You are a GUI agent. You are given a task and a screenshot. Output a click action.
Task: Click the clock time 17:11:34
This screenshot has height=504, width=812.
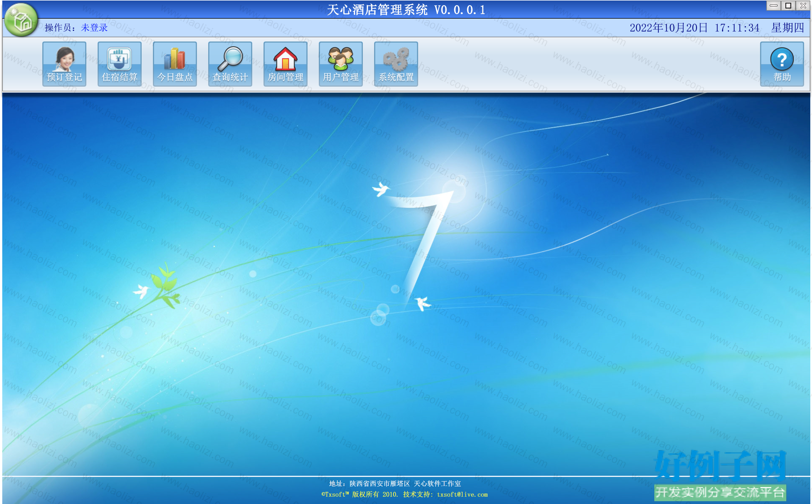coord(737,28)
